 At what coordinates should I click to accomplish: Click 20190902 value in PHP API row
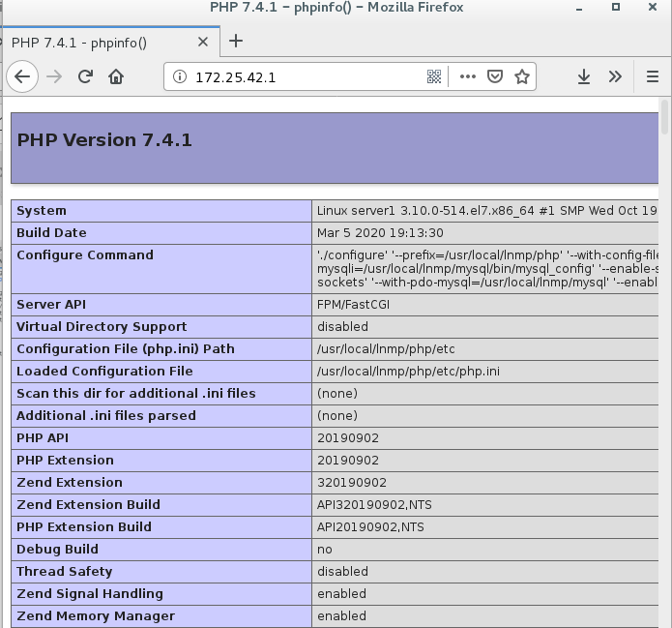(x=348, y=438)
